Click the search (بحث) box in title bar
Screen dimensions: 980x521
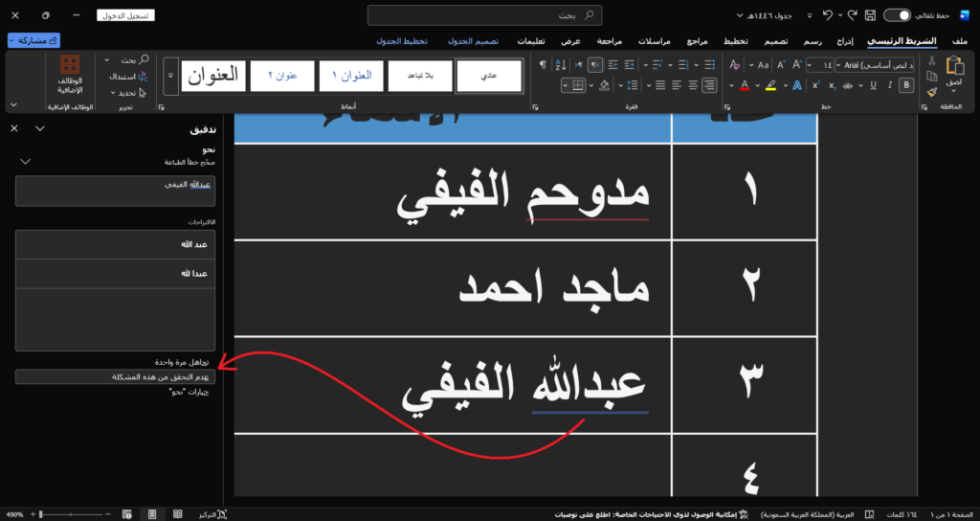485,15
